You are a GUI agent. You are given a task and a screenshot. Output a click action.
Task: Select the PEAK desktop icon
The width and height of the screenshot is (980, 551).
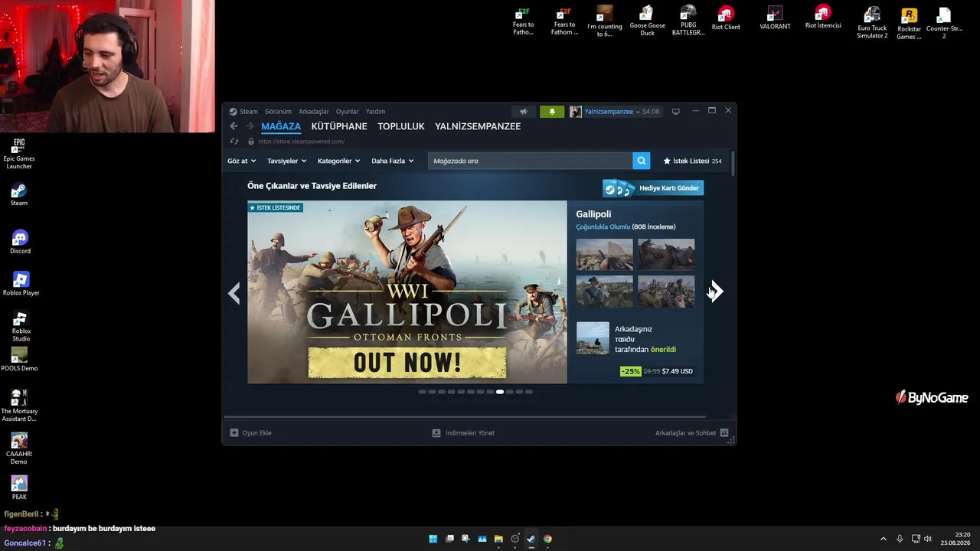pyautogui.click(x=19, y=487)
